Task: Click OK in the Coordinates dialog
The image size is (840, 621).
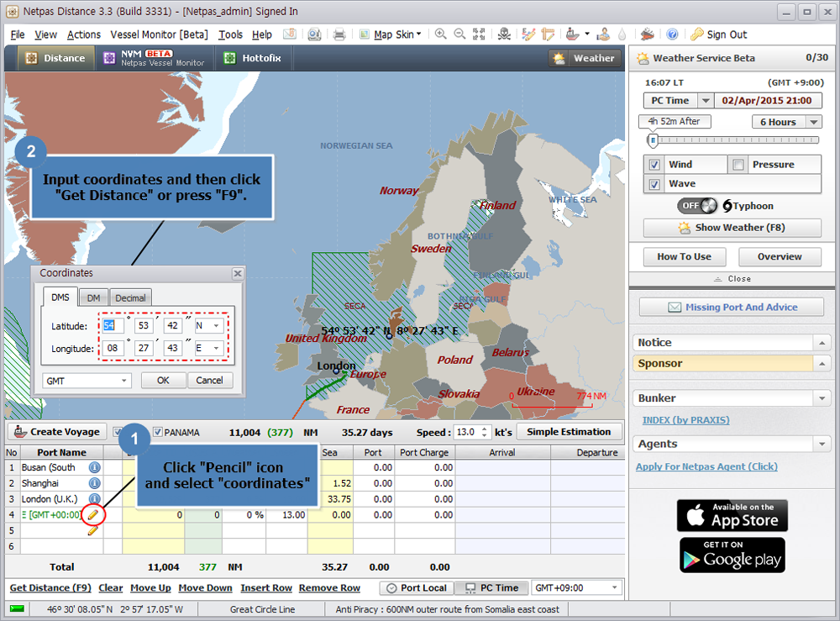Action: (164, 381)
